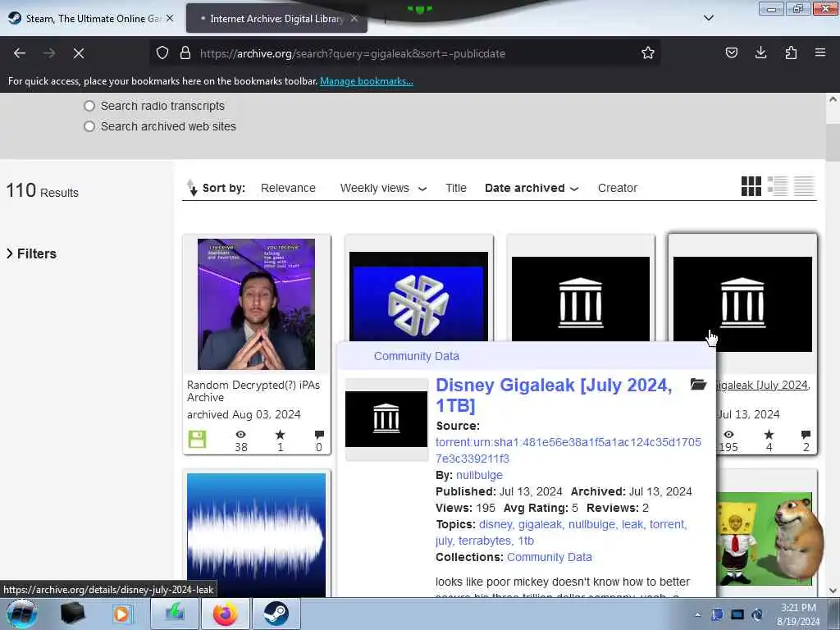The image size is (840, 630).
Task: Expand the Filters section
Action: tap(32, 253)
